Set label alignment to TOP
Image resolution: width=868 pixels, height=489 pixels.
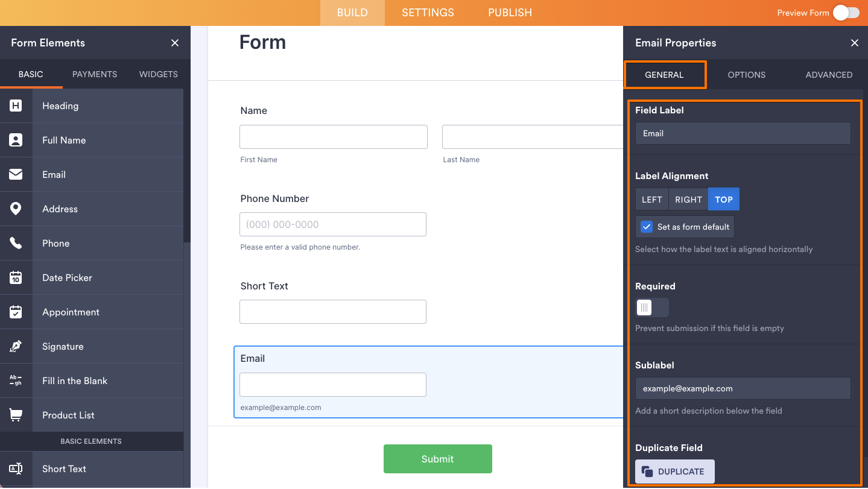[x=724, y=200]
